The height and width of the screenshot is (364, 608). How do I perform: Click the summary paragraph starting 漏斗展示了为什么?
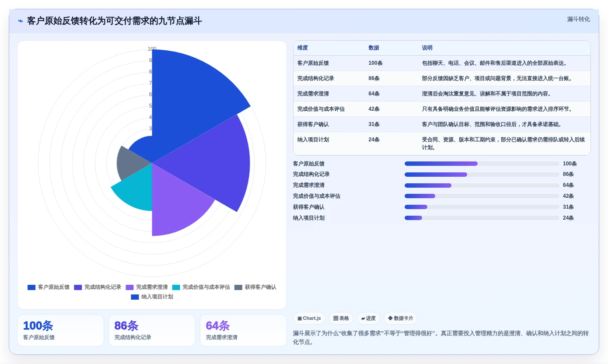click(441, 338)
